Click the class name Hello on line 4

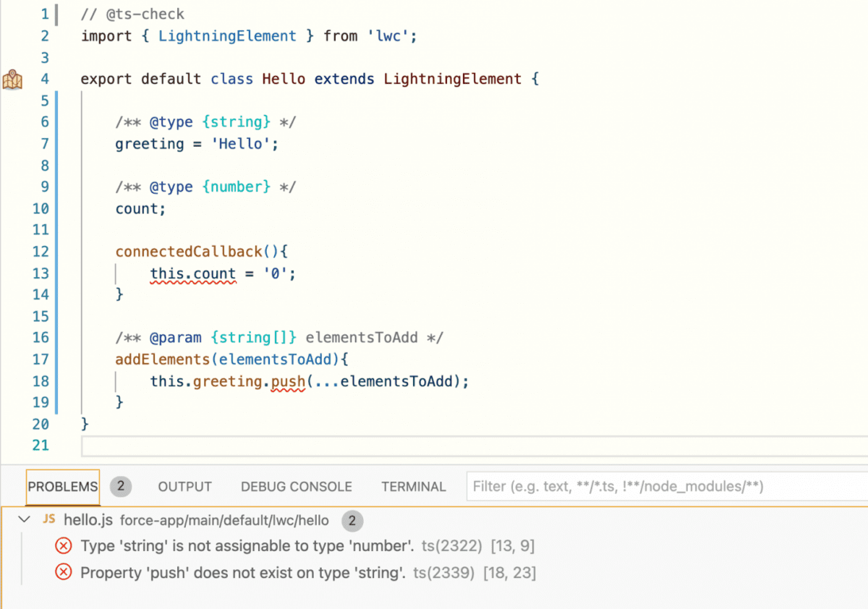(284, 79)
